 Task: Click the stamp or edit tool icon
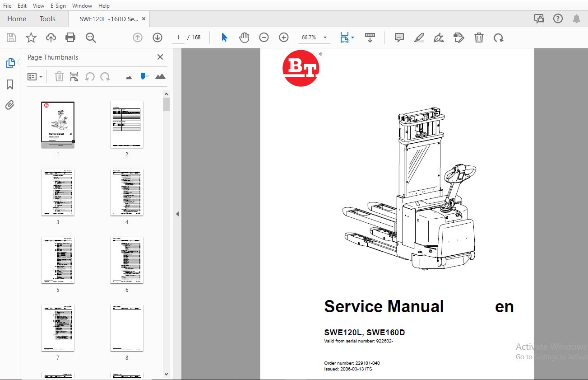458,38
